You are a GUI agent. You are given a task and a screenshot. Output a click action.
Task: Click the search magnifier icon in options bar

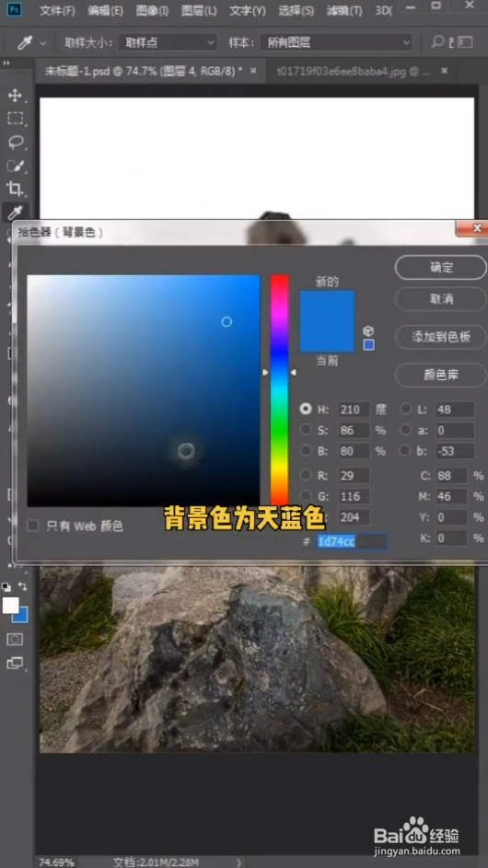point(437,42)
